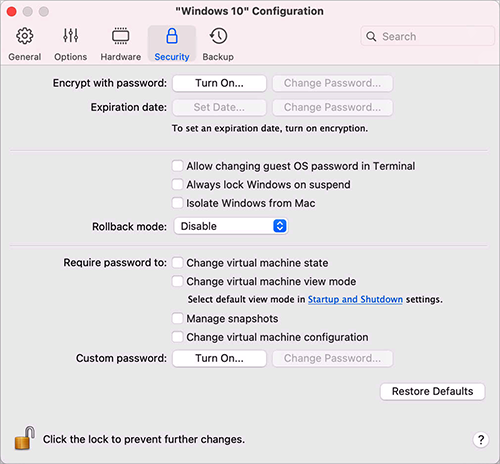
Task: Click the 'Rollback mode:' label
Action: (x=129, y=227)
